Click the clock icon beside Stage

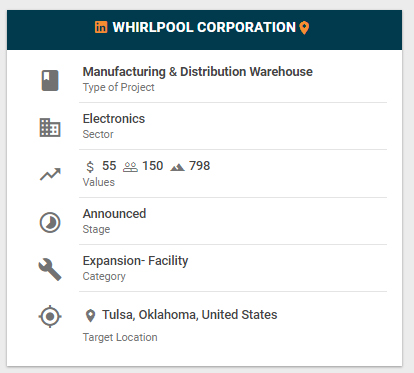point(50,222)
